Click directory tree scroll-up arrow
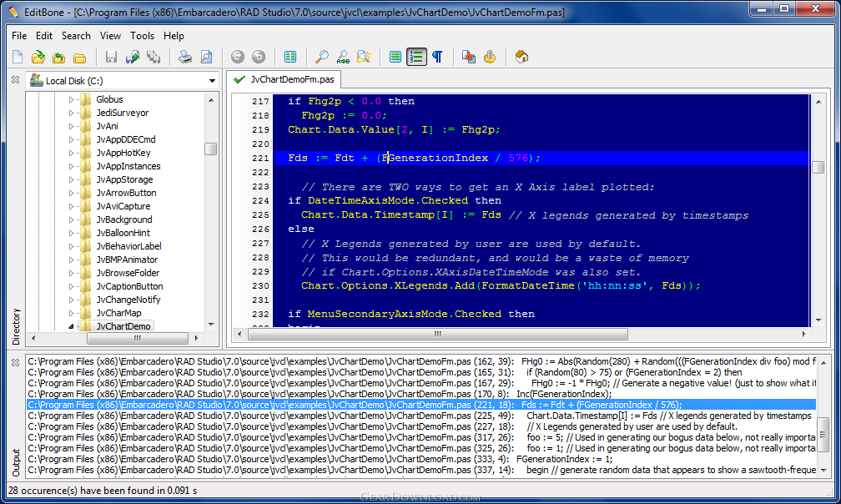The width and height of the screenshot is (841, 504). click(x=211, y=100)
